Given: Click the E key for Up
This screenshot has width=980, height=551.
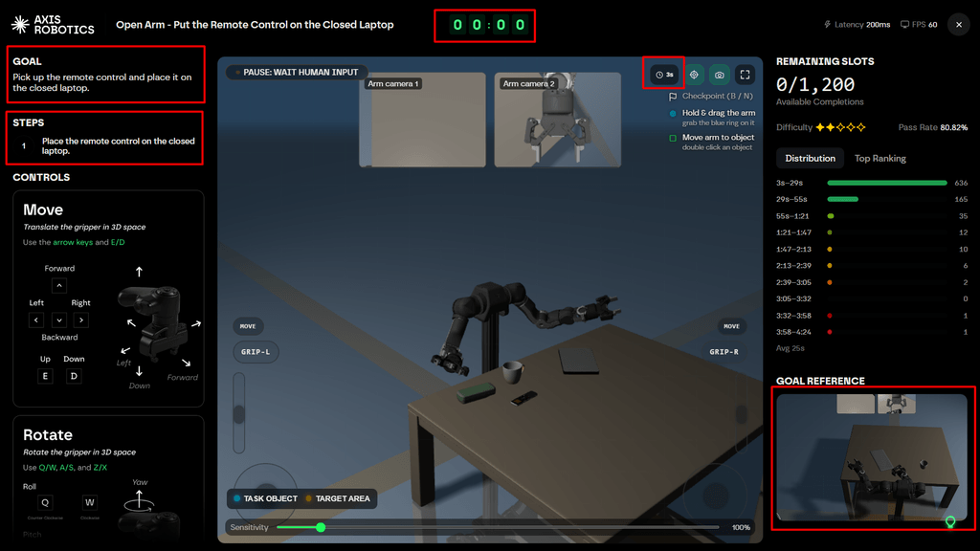Looking at the screenshot, I should coord(45,376).
